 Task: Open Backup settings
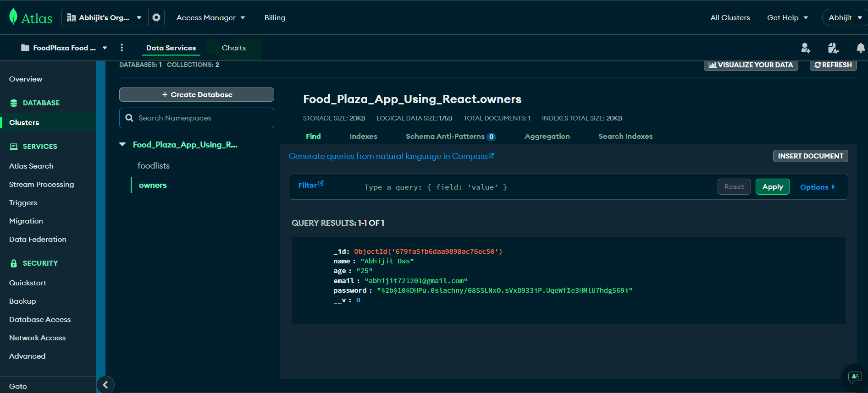tap(22, 301)
